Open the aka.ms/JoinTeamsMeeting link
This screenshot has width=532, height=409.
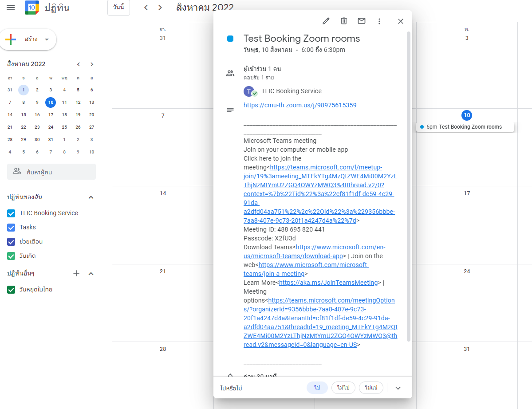[328, 283]
